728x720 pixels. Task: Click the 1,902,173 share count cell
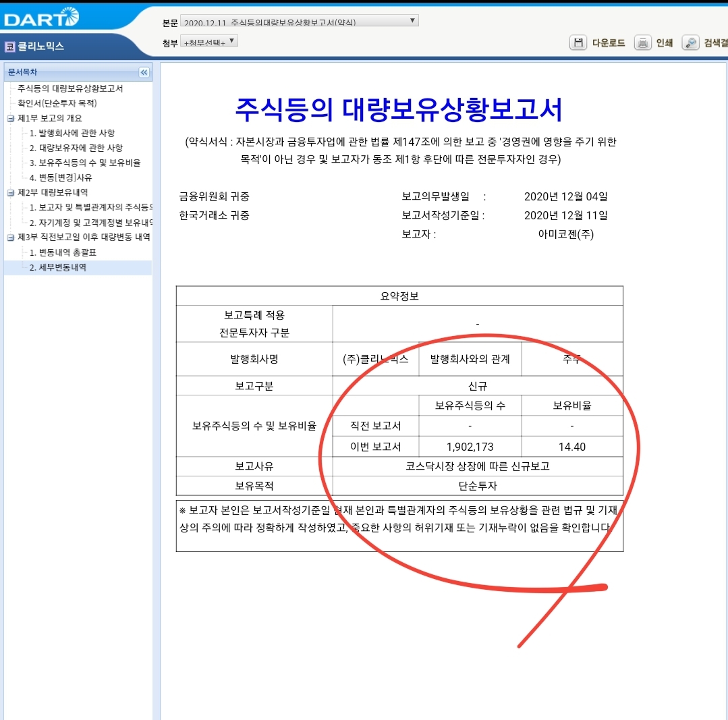[470, 447]
